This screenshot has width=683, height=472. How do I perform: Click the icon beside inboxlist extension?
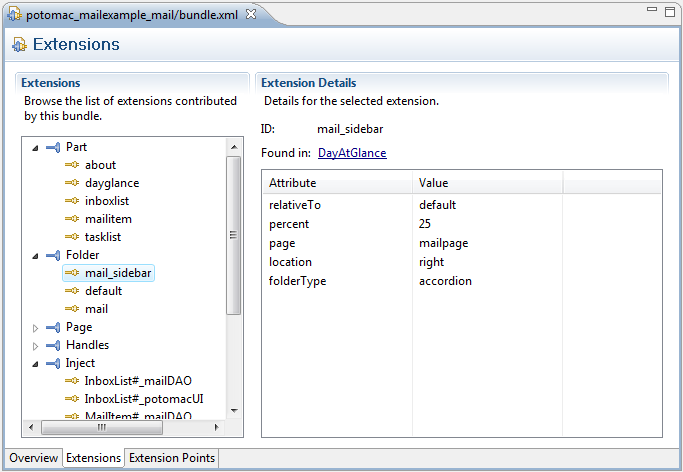click(72, 201)
